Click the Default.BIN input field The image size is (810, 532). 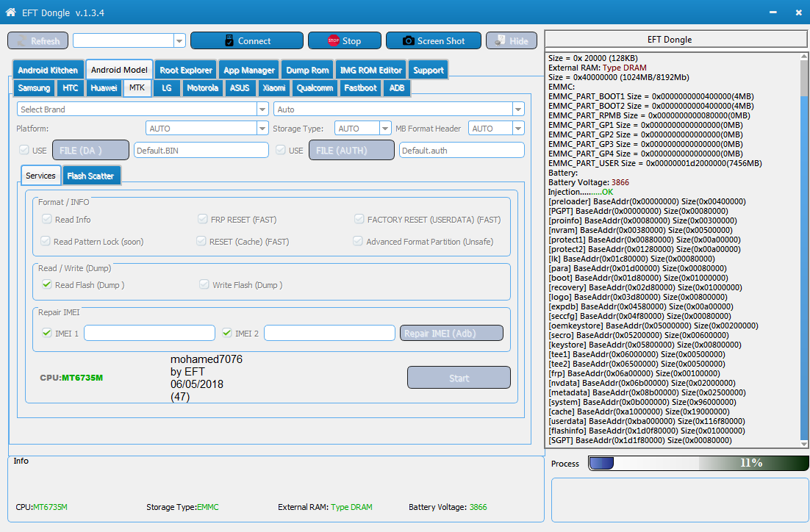click(201, 151)
